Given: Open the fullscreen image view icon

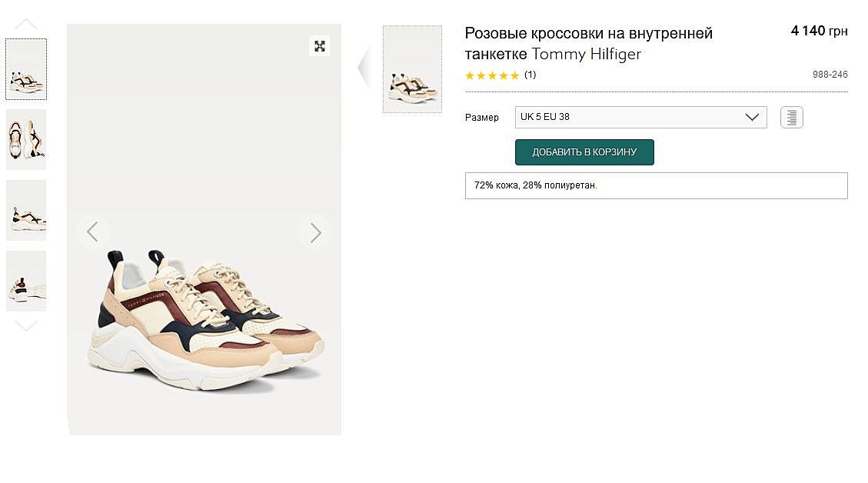Looking at the screenshot, I should (320, 46).
